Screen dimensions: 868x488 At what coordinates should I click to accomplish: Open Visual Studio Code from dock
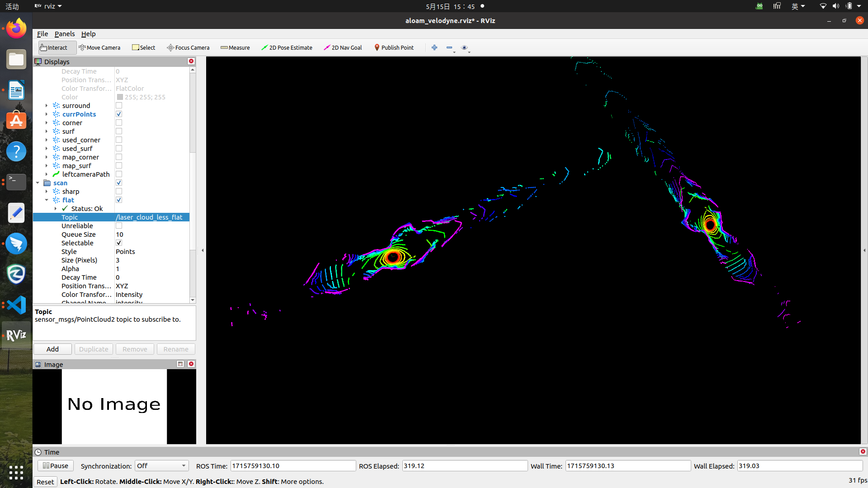tap(16, 305)
